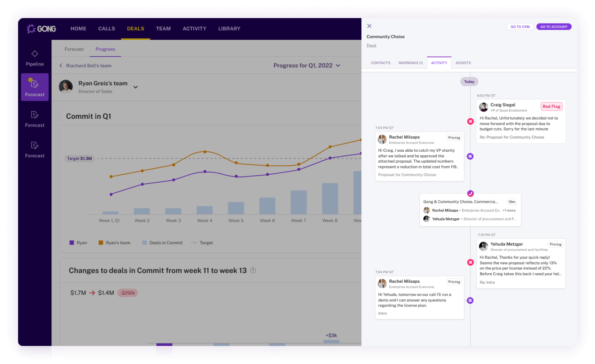Switch to the Progress tab
This screenshot has height=364, width=595.
(x=105, y=49)
